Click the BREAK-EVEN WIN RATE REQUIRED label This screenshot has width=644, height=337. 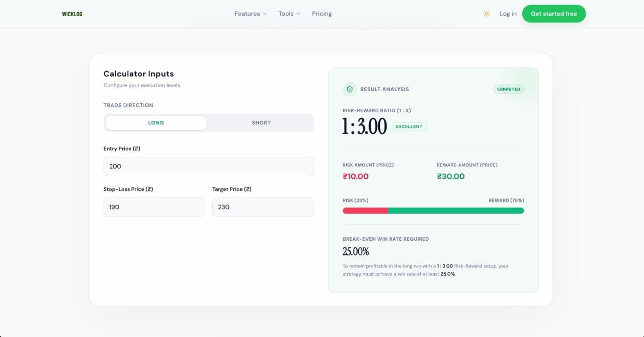386,239
